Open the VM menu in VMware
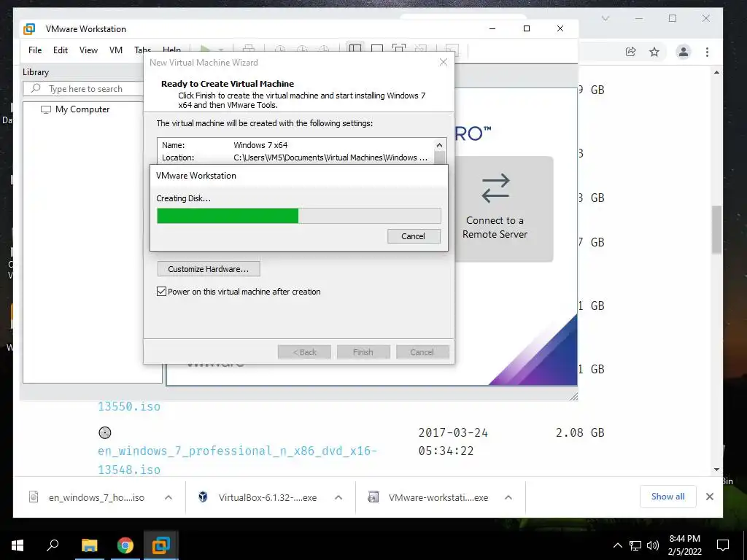Image resolution: width=747 pixels, height=560 pixels. (116, 50)
